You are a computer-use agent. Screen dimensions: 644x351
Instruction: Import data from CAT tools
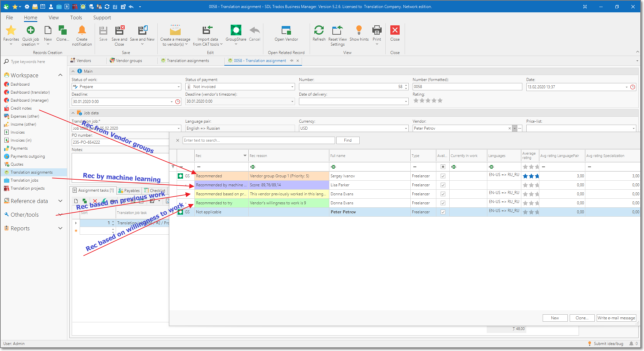(208, 35)
